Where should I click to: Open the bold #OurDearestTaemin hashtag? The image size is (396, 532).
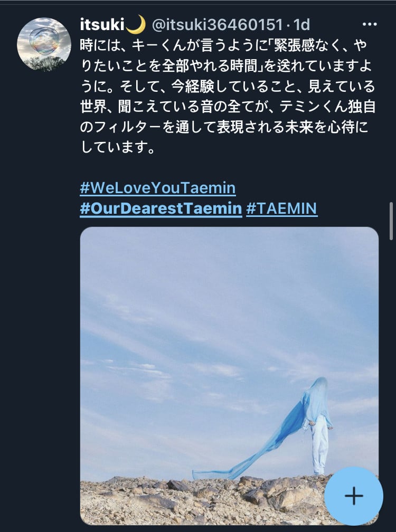coord(161,208)
